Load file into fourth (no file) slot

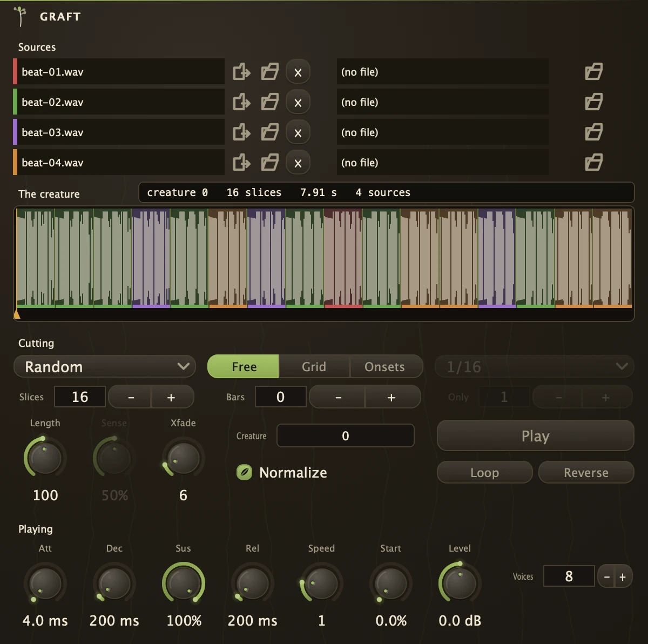593,163
